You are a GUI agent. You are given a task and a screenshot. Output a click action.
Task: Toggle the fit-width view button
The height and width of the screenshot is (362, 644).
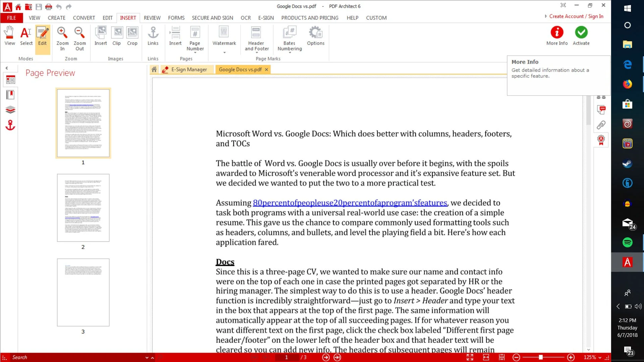[486, 357]
